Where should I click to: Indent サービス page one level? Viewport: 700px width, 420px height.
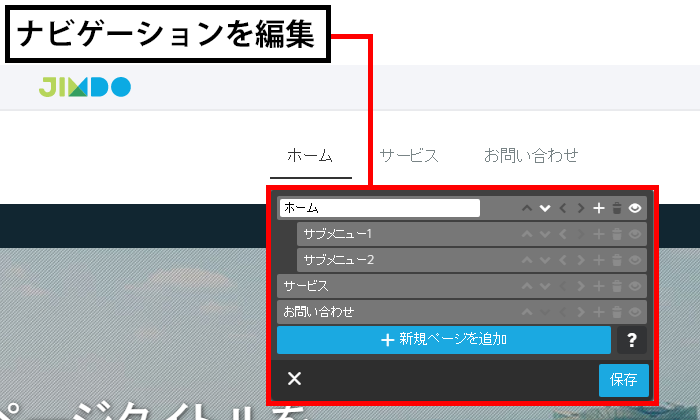click(580, 286)
